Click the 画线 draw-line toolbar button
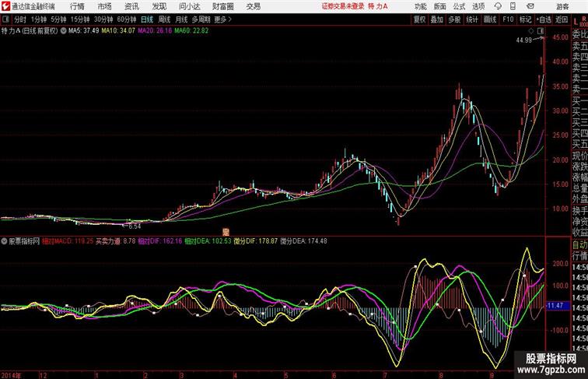This screenshot has height=379, width=588. pos(490,19)
